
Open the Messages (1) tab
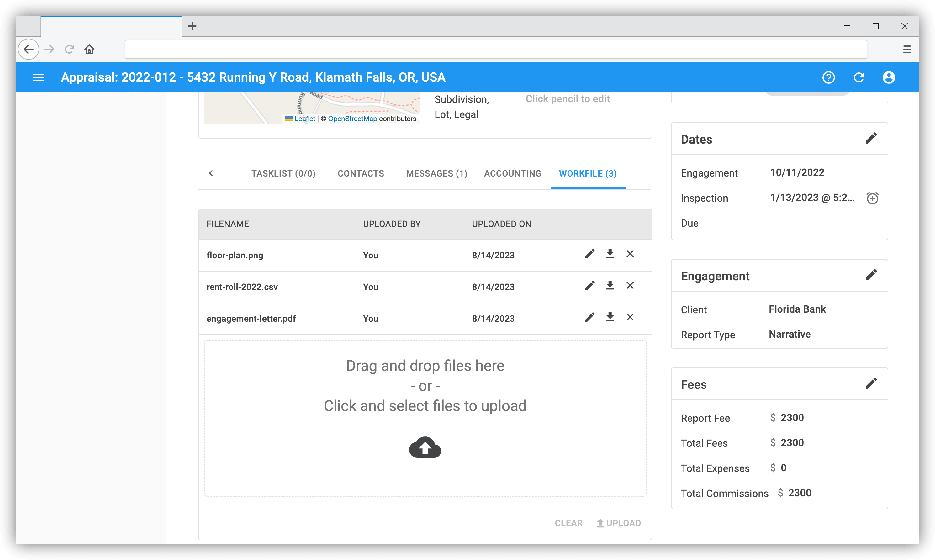click(x=436, y=174)
